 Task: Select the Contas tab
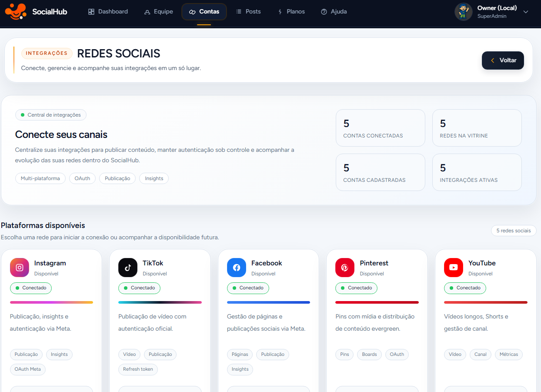click(x=204, y=12)
